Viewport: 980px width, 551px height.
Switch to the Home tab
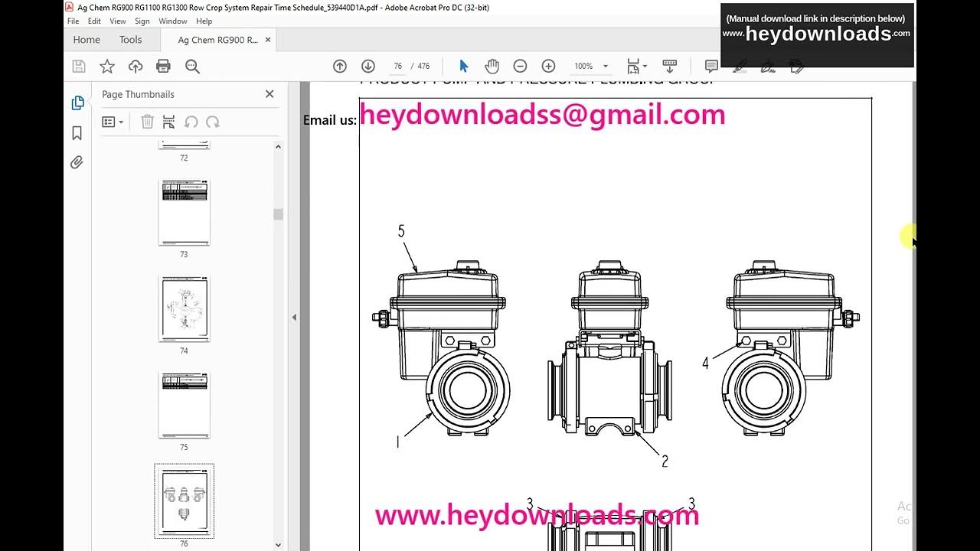(x=87, y=40)
